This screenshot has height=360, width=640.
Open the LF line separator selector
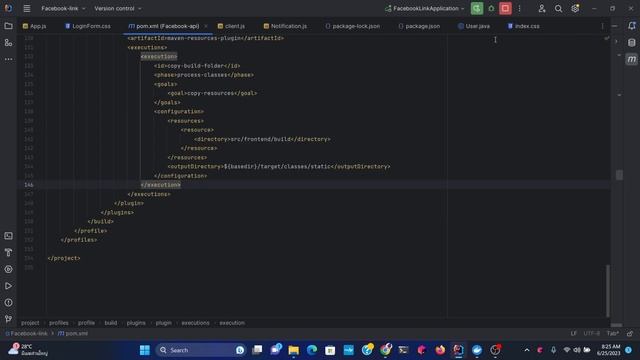pyautogui.click(x=574, y=333)
